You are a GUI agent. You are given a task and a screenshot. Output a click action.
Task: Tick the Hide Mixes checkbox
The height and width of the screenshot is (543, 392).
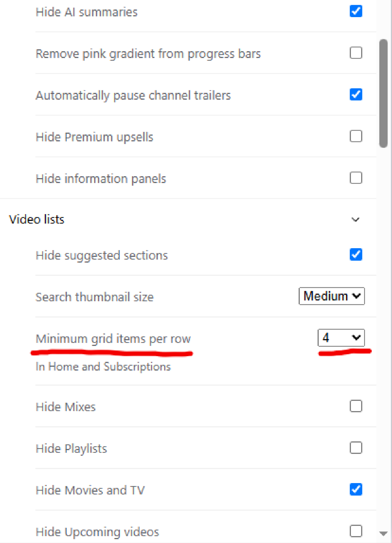(x=356, y=406)
